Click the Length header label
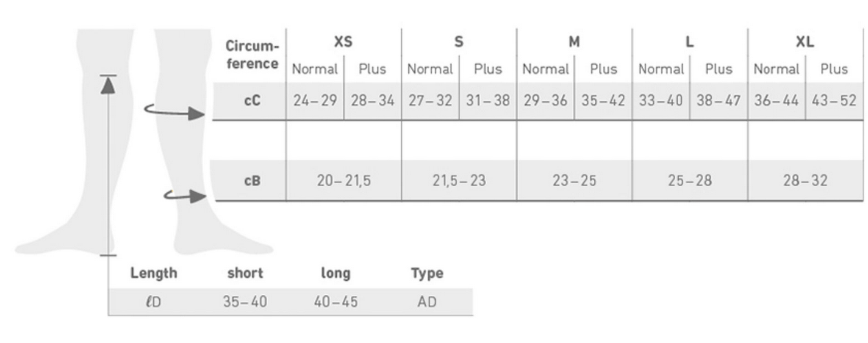 click(153, 273)
